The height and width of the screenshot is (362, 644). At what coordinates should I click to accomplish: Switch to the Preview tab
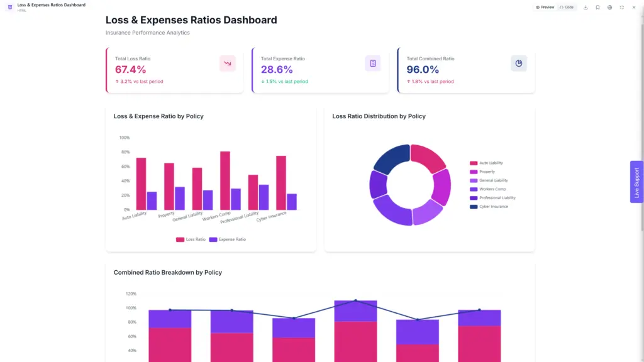pyautogui.click(x=545, y=7)
